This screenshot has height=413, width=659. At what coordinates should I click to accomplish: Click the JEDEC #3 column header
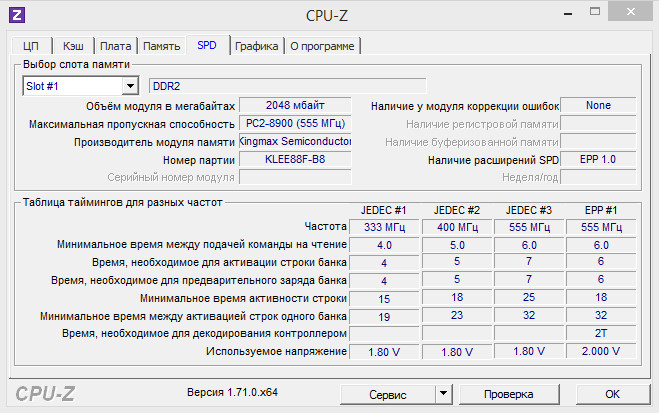[529, 210]
